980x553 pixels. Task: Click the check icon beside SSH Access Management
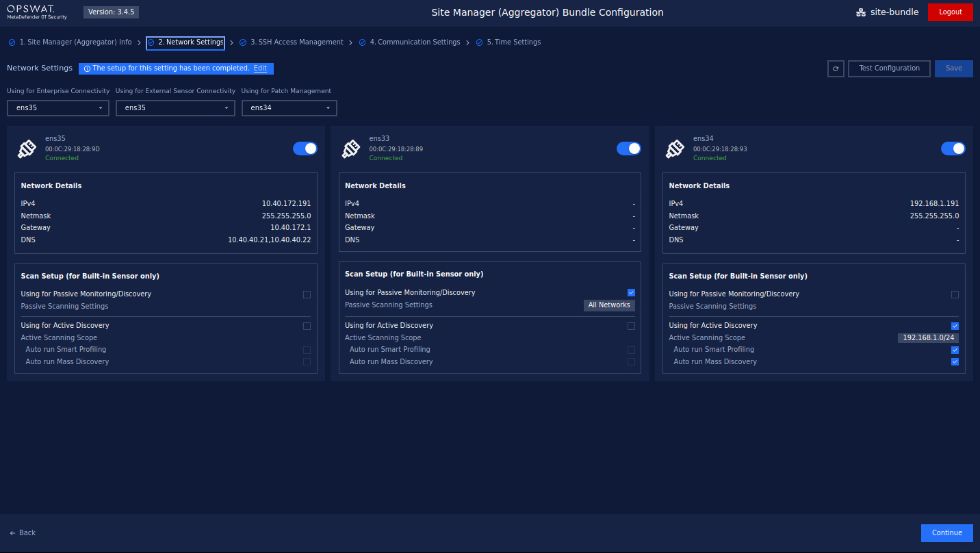tap(243, 42)
